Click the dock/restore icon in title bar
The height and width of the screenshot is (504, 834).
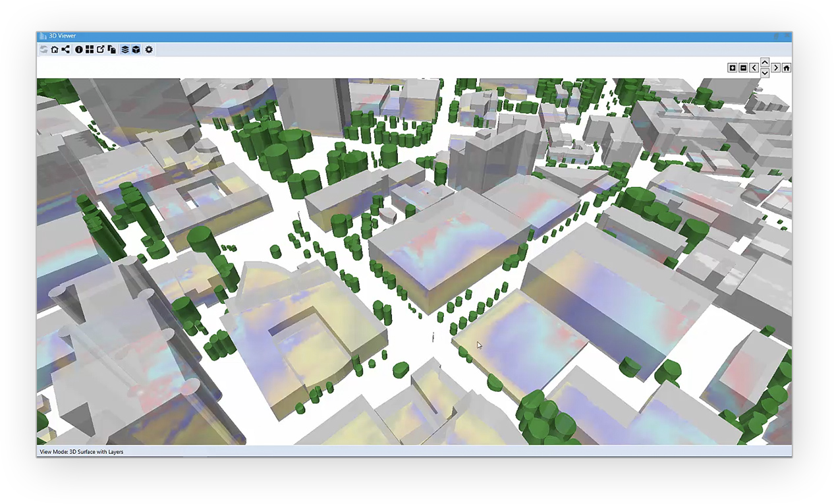[x=777, y=36]
